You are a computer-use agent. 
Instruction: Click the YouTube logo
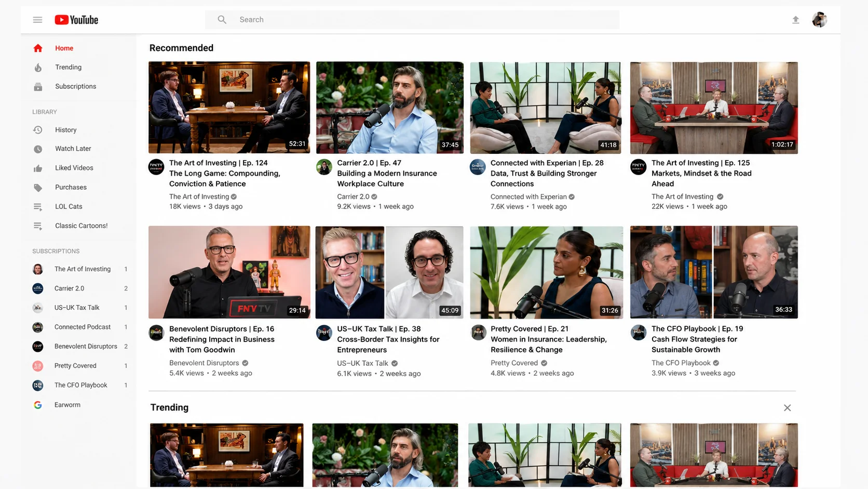(x=76, y=20)
